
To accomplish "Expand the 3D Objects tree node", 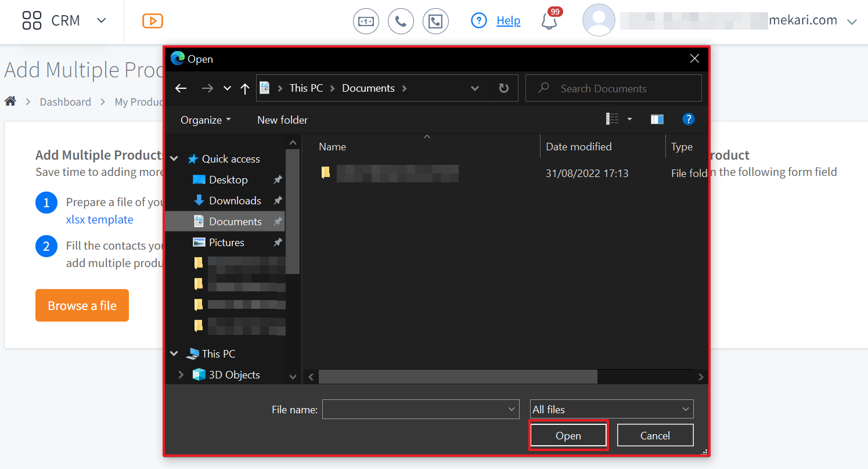I will [181, 374].
